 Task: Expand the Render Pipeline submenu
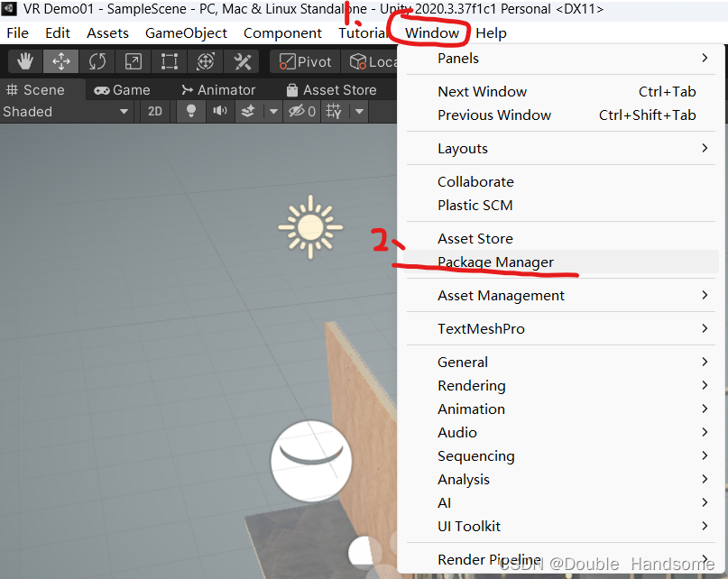click(x=561, y=559)
